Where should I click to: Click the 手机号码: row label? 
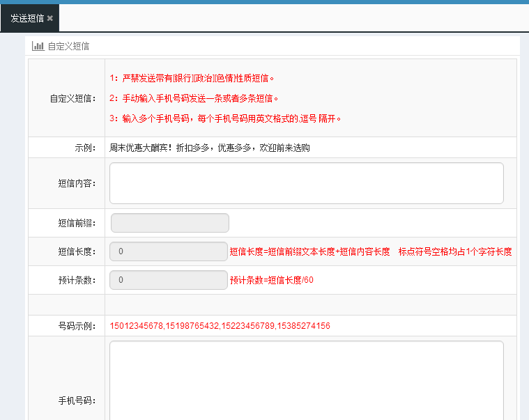[x=77, y=400]
